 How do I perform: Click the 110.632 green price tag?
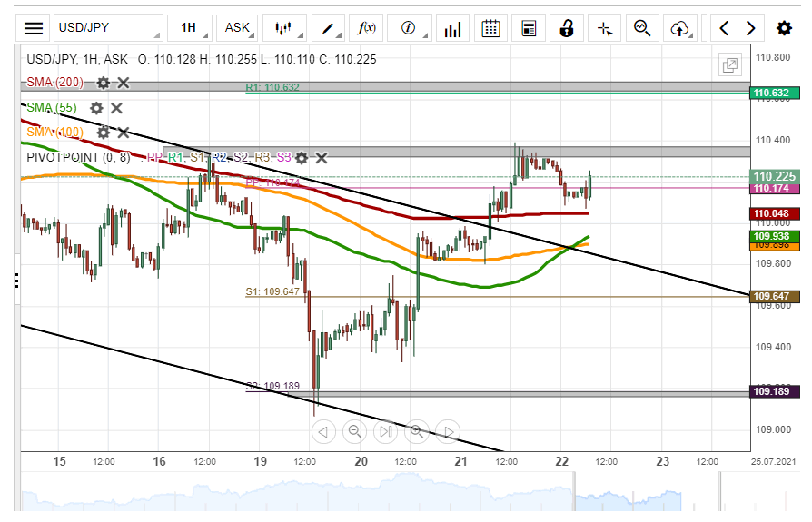(775, 94)
